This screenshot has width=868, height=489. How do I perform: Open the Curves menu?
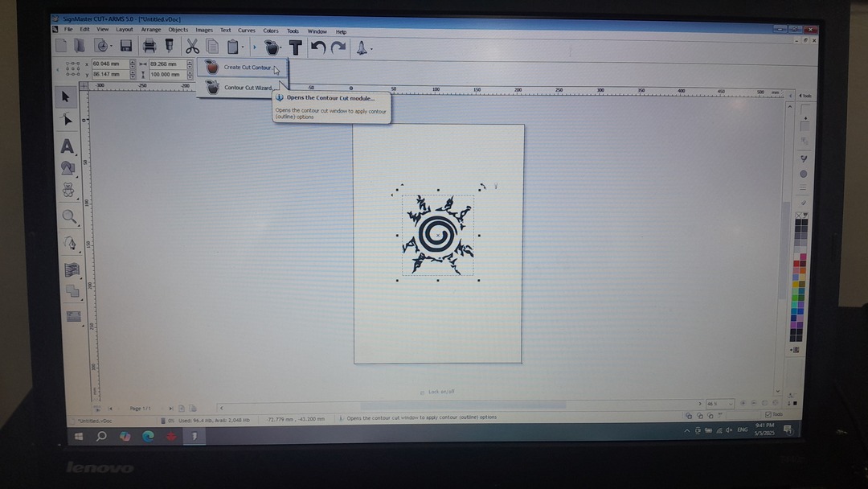[x=247, y=31]
